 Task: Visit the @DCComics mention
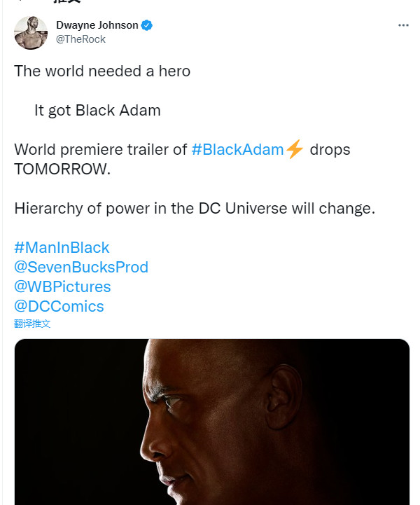pyautogui.click(x=59, y=306)
